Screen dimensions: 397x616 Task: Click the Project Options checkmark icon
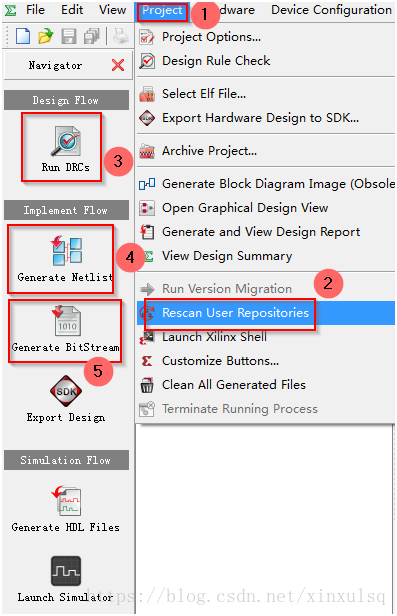pos(147,37)
